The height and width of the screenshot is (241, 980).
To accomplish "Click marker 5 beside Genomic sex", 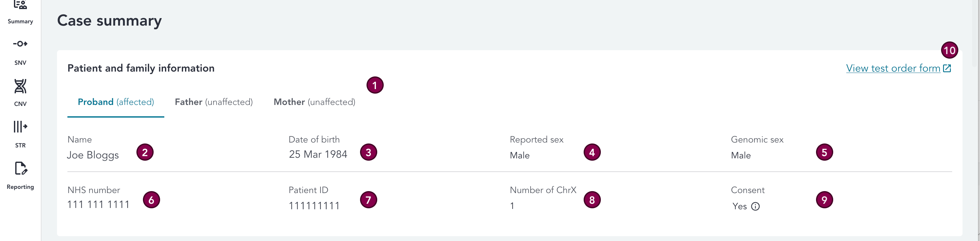I will [824, 153].
